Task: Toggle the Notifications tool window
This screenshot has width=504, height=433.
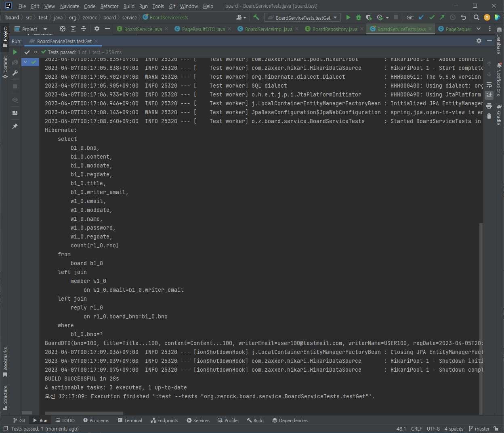Action: coord(499,79)
